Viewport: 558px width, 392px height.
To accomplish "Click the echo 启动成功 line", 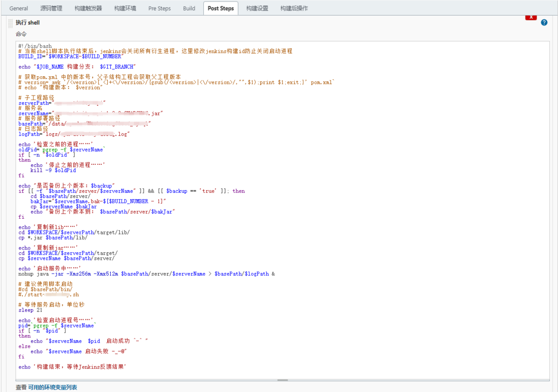I will click(x=89, y=341).
